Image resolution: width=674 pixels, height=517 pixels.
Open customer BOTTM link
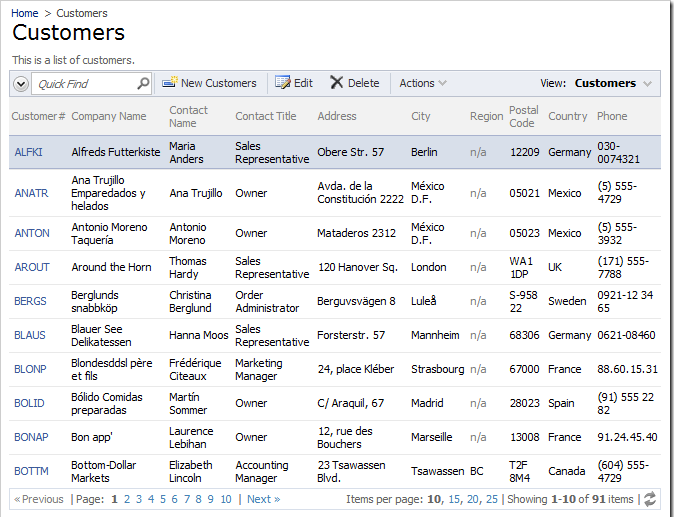[31, 471]
